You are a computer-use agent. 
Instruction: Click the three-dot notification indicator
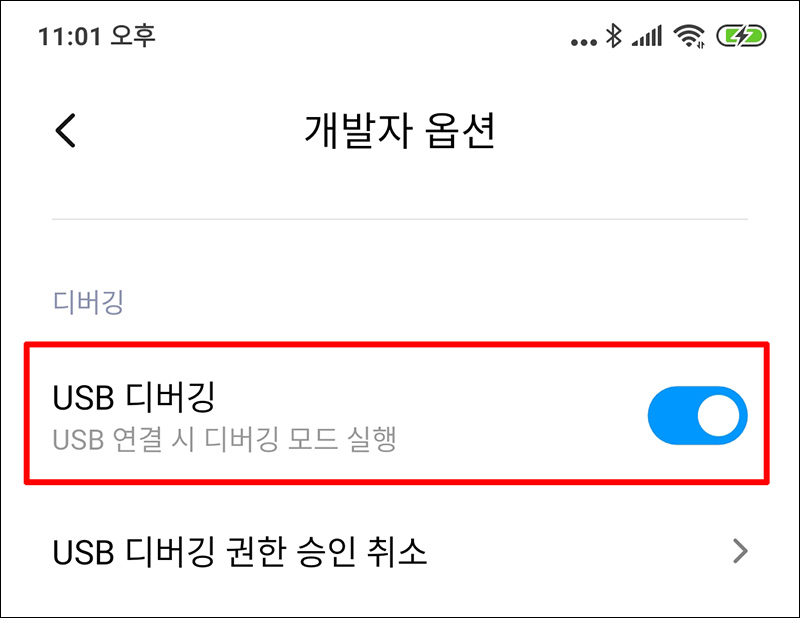pos(584,42)
